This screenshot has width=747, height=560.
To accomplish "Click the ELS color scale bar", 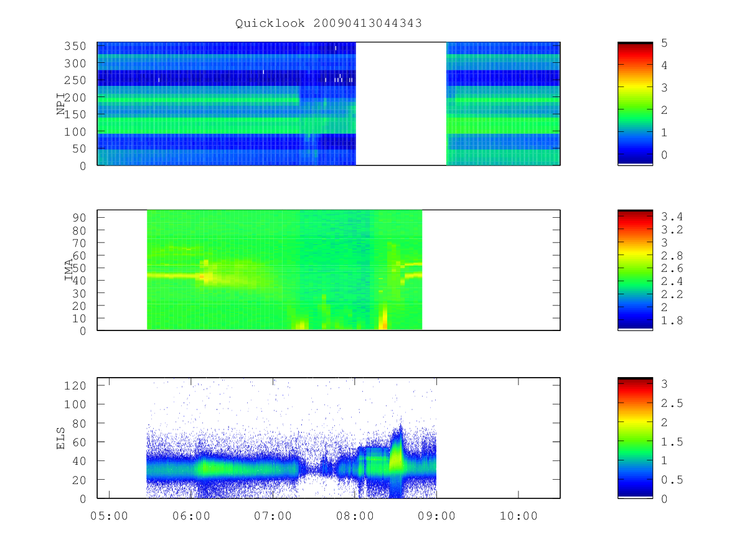I will click(x=635, y=438).
